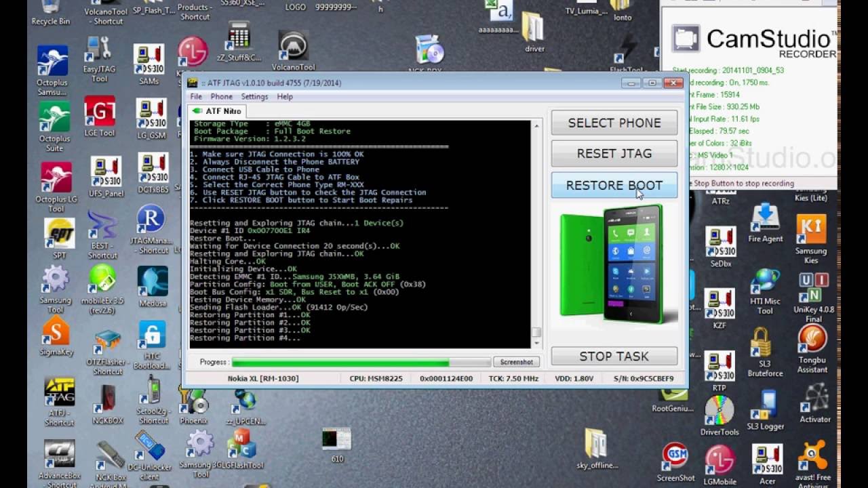Open the KZF desktop icon
The width and height of the screenshot is (868, 488).
point(719,310)
